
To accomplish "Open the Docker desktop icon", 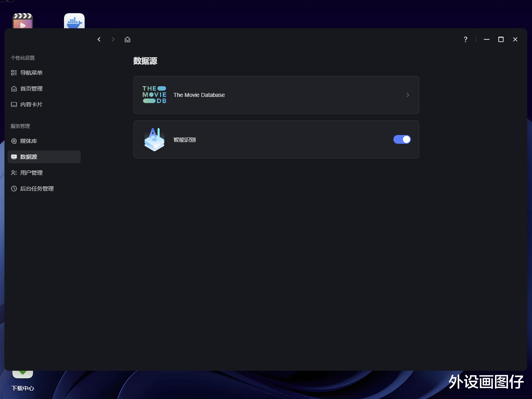I will [x=74, y=21].
